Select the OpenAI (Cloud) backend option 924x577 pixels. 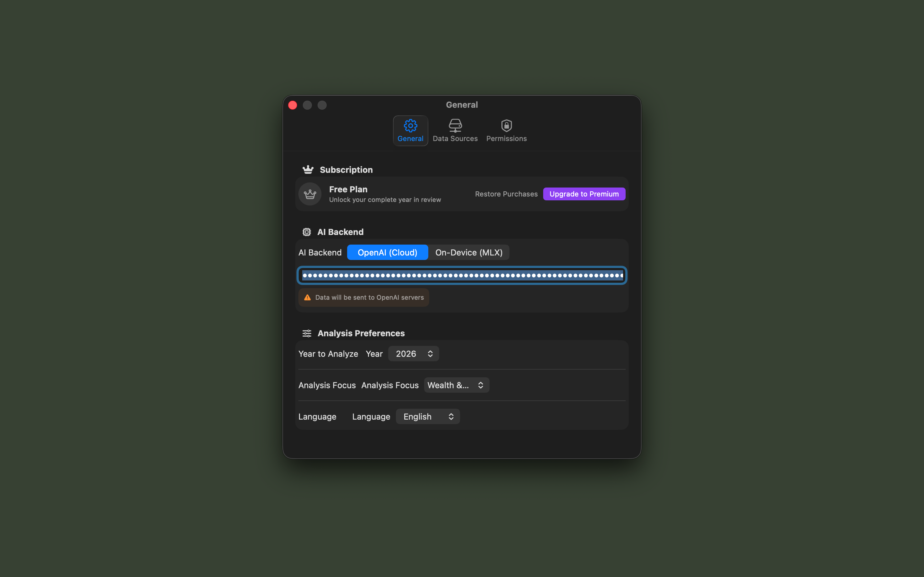point(387,253)
